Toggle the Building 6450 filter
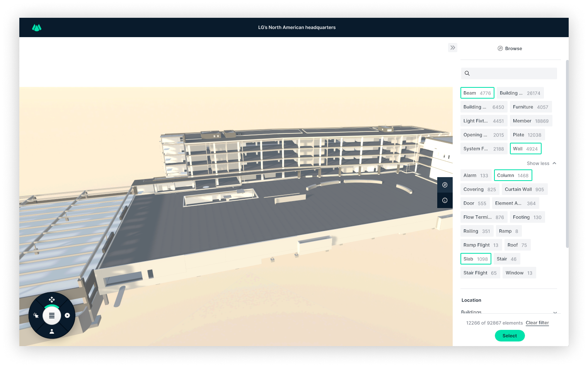Image resolution: width=588 pixels, height=367 pixels. [484, 107]
